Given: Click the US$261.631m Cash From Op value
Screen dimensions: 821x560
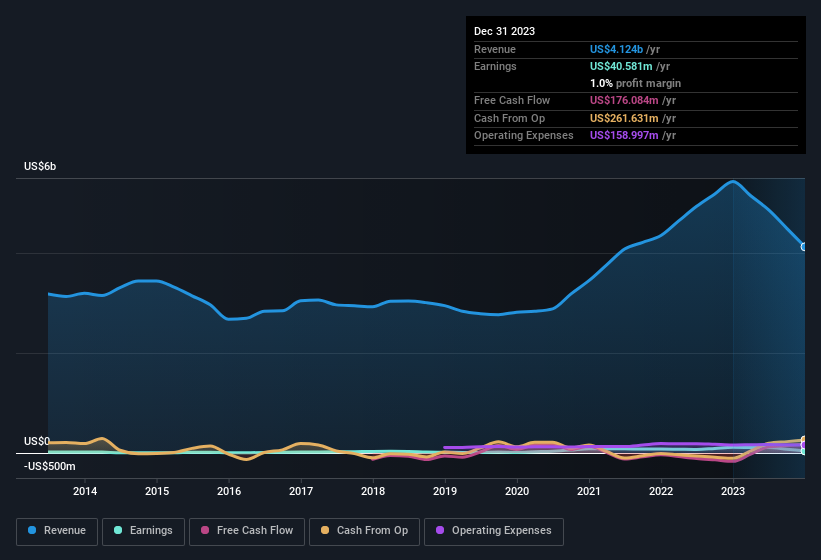Looking at the screenshot, I should click(625, 118).
